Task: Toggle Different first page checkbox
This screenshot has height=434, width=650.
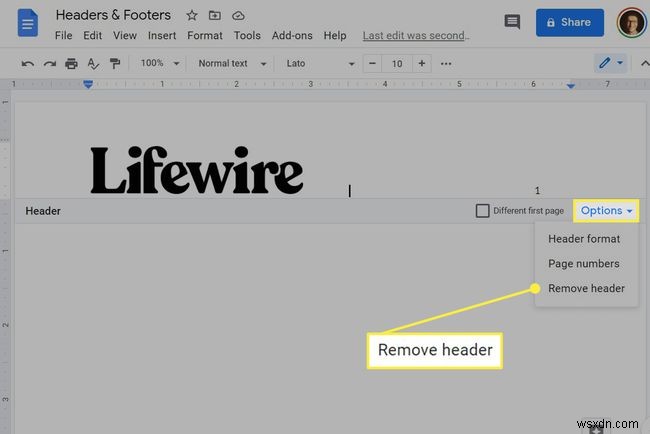Action: pos(483,211)
